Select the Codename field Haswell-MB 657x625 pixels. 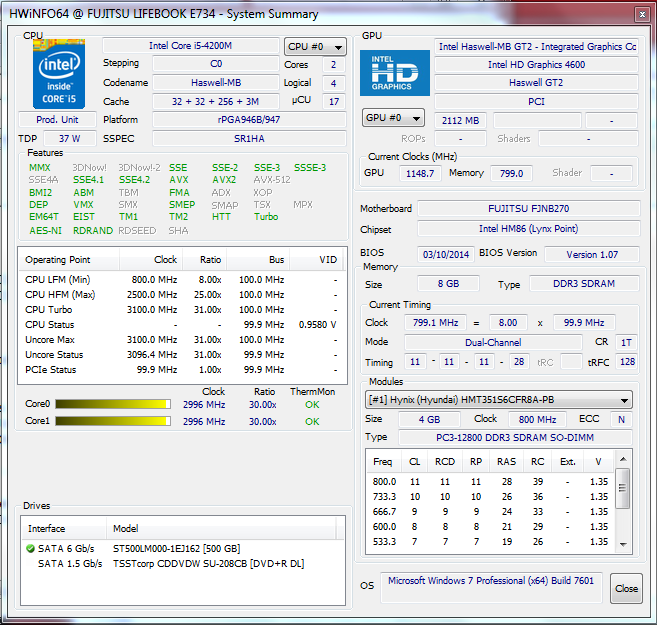(x=216, y=83)
